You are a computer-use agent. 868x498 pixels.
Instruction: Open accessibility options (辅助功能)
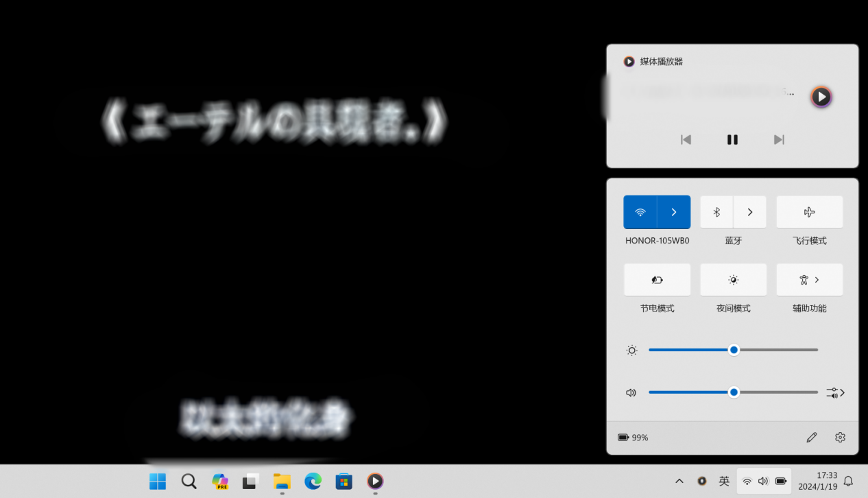809,280
